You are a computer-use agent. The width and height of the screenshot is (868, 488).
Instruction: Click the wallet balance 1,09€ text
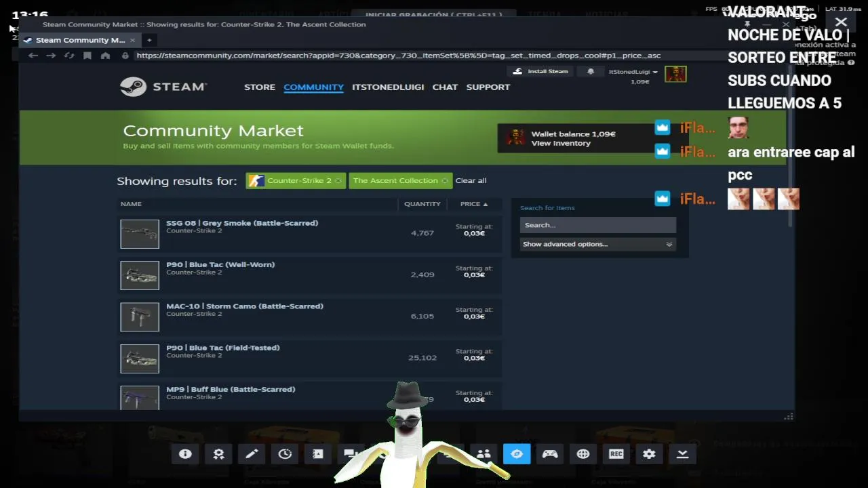click(x=573, y=134)
